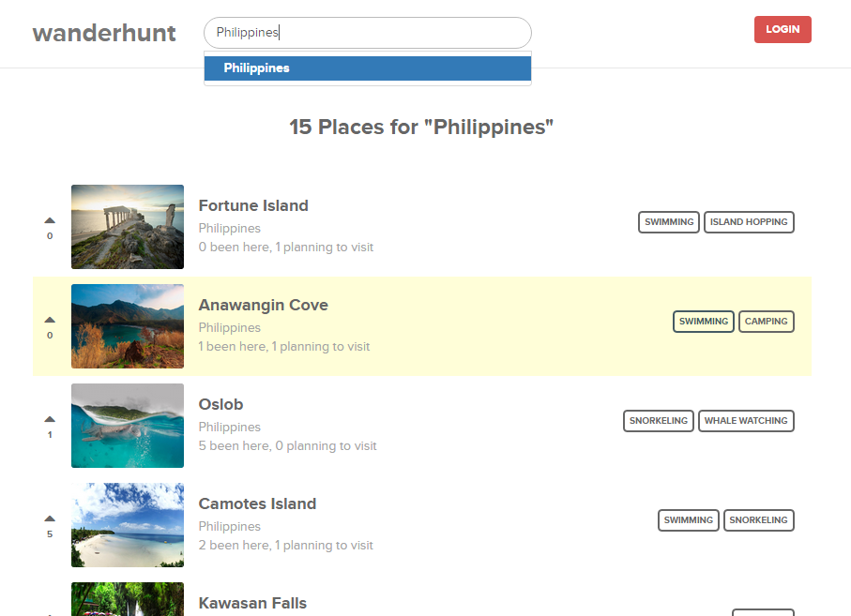Click Anawangin Cove's SWIMMING tag
The image size is (851, 616).
pyautogui.click(x=704, y=321)
